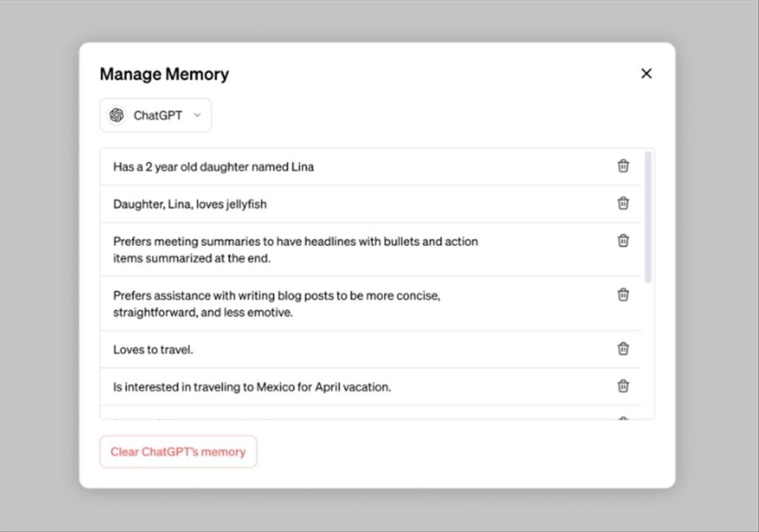This screenshot has width=759, height=532.
Task: Click the blog posts preference text
Action: point(277,304)
